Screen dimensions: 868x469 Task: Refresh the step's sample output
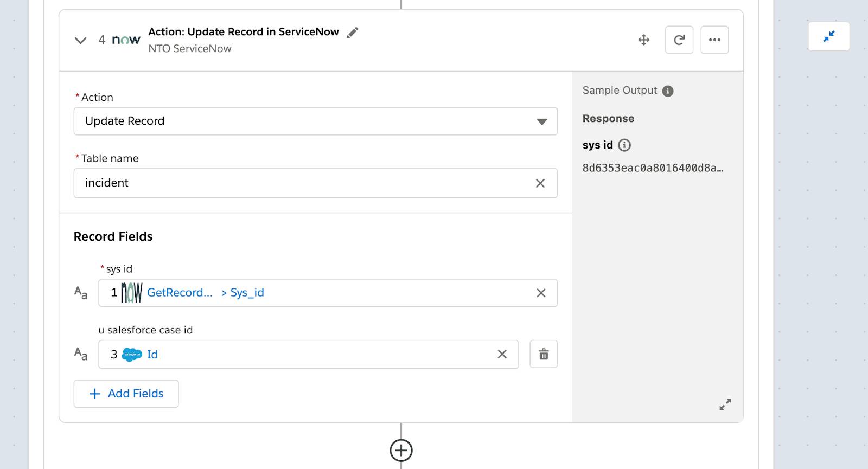[679, 40]
